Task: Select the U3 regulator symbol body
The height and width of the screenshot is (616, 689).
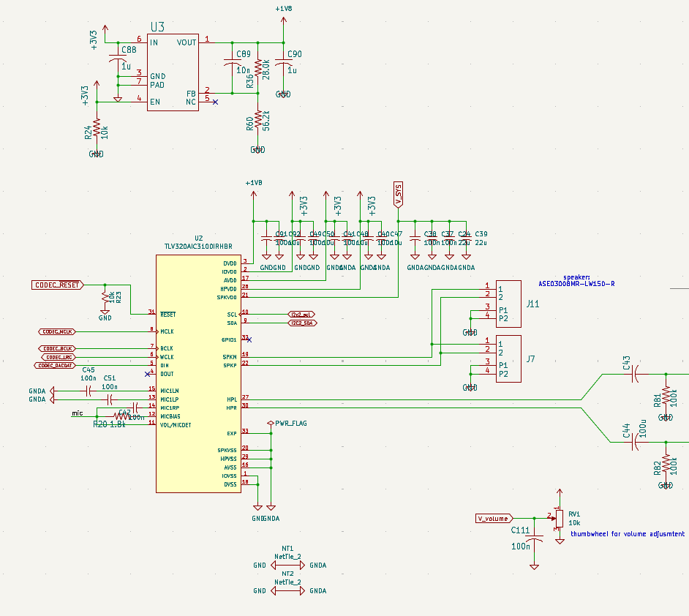Action: point(173,72)
